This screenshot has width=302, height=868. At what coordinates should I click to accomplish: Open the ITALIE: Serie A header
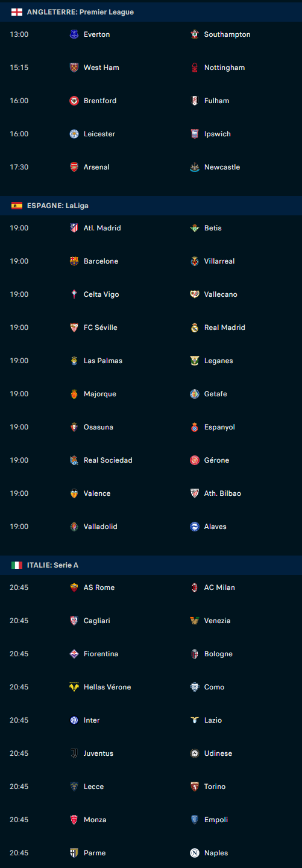click(x=151, y=565)
